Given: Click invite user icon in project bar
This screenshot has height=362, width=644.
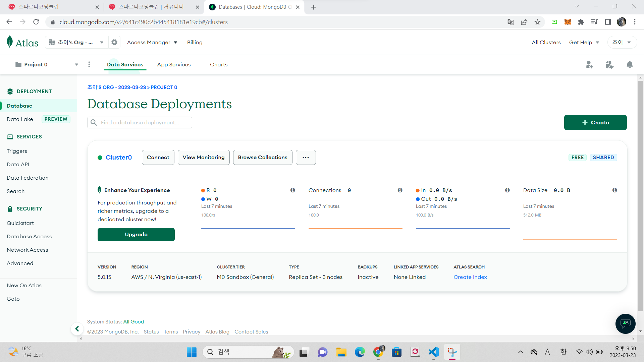Looking at the screenshot, I should [589, 64].
